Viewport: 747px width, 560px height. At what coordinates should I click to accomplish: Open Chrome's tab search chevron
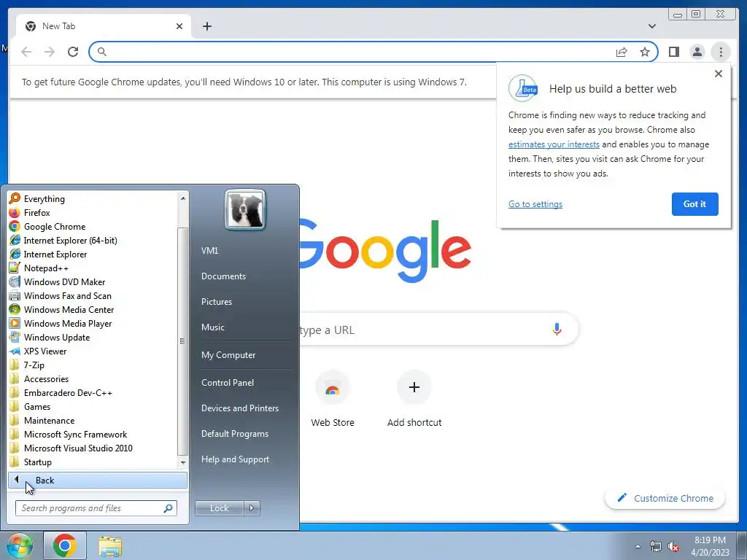click(651, 26)
